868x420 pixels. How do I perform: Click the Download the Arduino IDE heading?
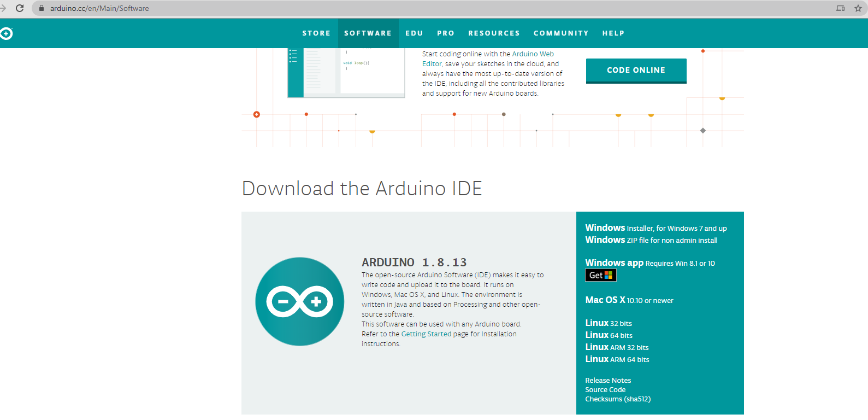coord(362,189)
